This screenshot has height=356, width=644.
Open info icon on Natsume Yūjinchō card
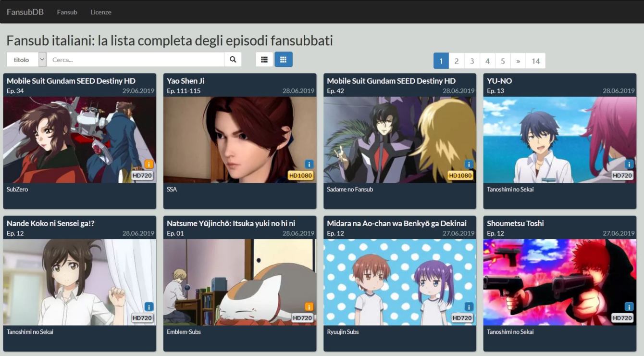(309, 306)
